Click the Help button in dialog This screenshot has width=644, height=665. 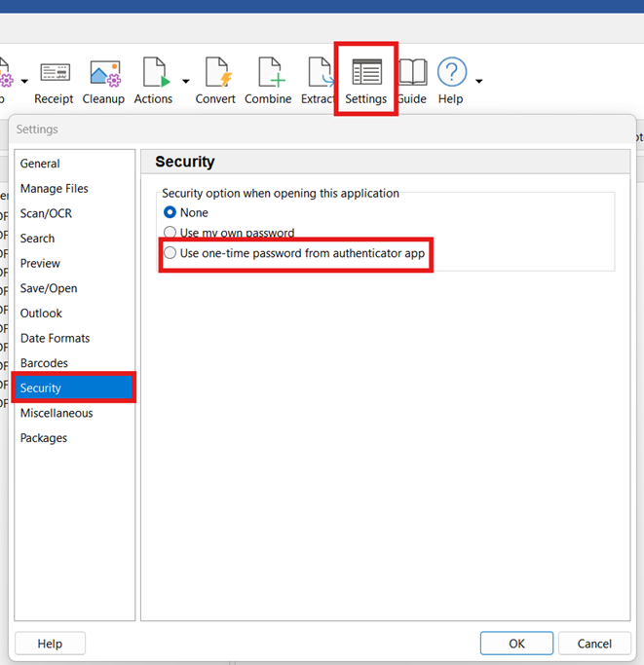pos(50,644)
